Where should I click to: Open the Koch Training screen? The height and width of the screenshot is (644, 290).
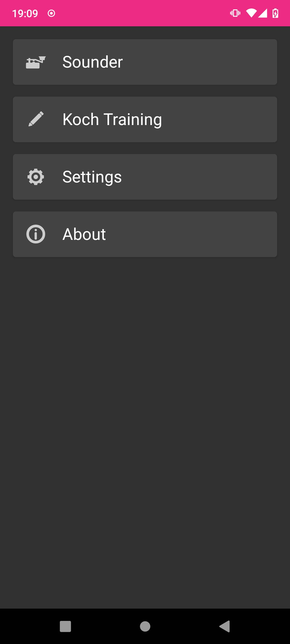[145, 119]
